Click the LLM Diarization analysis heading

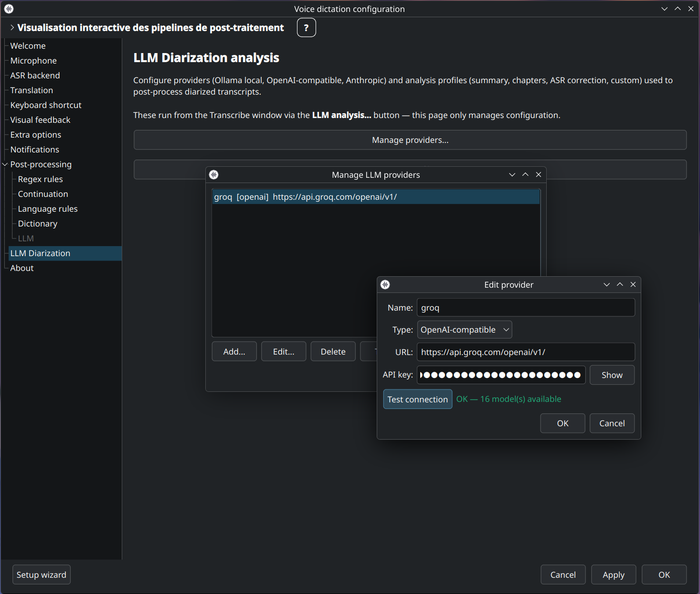[206, 58]
